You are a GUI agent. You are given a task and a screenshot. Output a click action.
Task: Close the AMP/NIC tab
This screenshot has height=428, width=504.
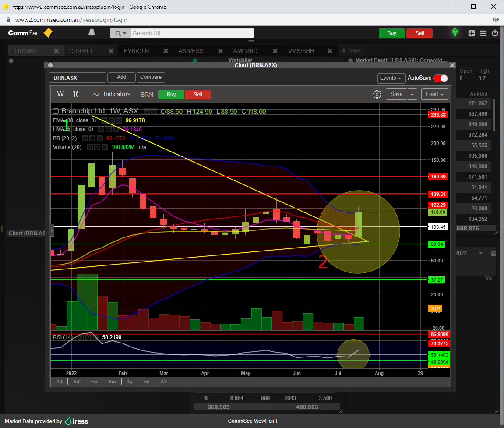pyautogui.click(x=275, y=51)
